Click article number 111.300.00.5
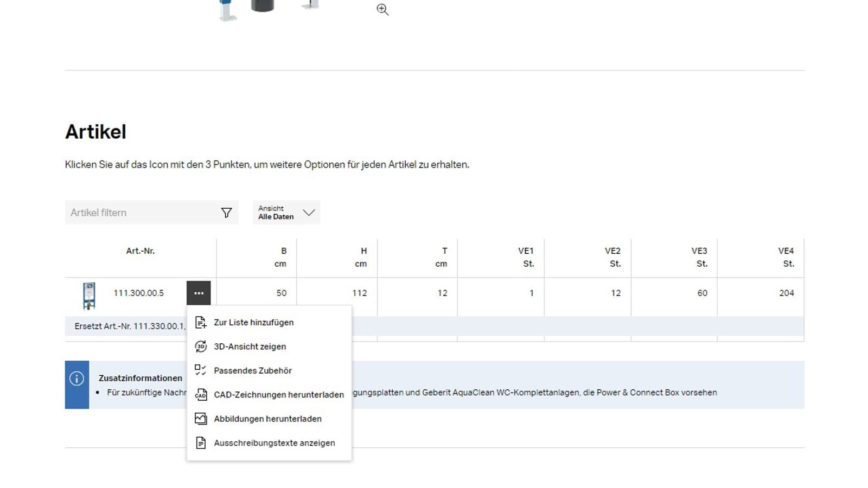This screenshot has height=488, width=868. (x=138, y=293)
